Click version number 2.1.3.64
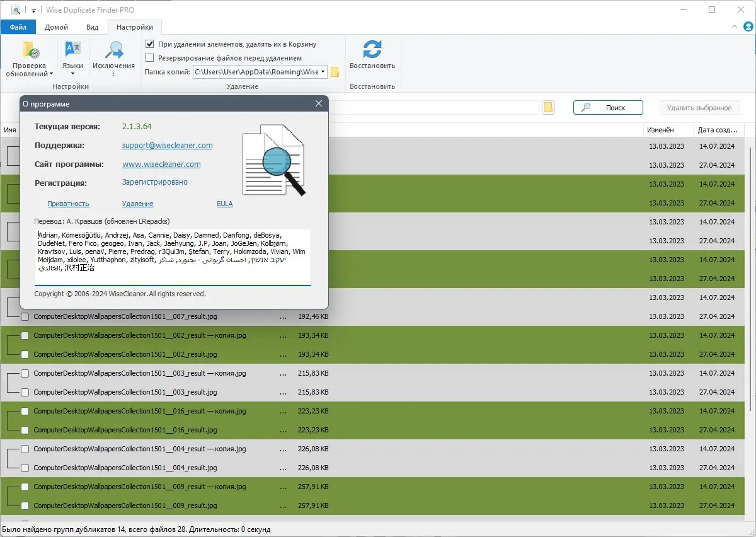 point(137,127)
